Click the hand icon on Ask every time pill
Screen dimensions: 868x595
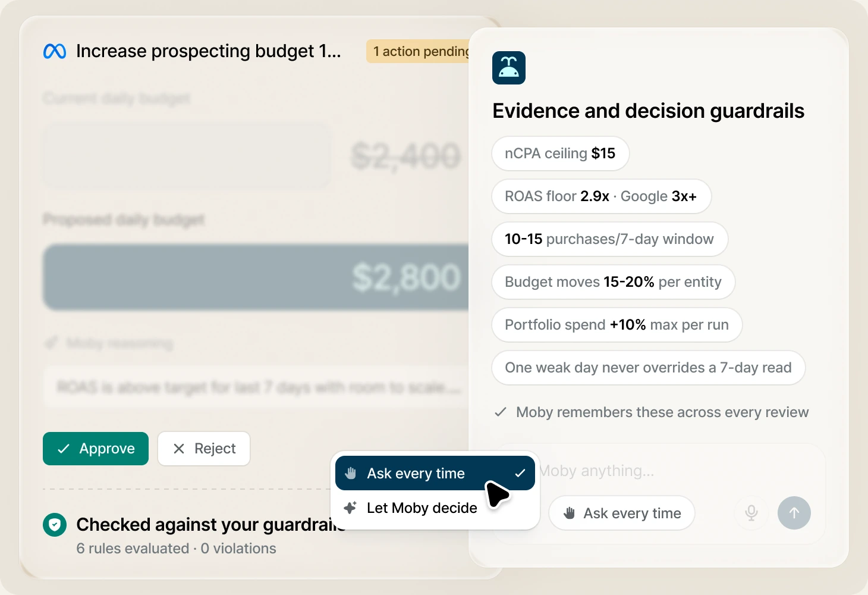570,513
